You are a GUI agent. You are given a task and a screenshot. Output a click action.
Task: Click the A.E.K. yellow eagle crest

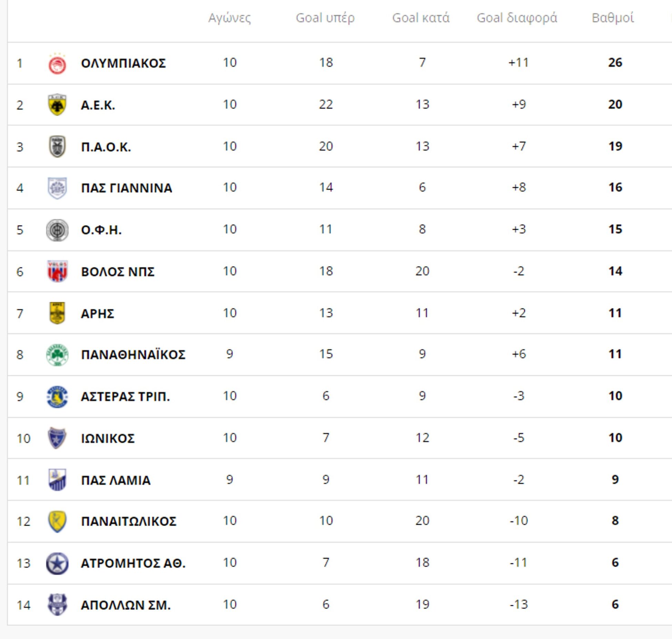[57, 105]
